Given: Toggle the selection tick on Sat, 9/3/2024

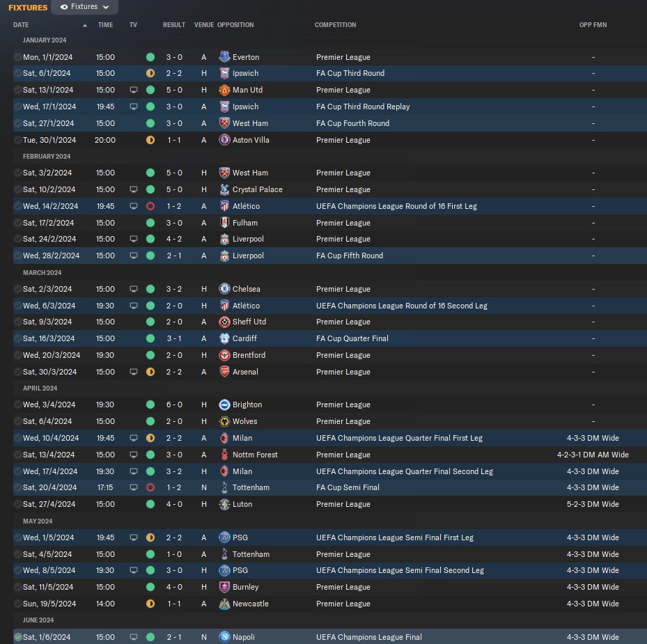Looking at the screenshot, I should (17, 322).
